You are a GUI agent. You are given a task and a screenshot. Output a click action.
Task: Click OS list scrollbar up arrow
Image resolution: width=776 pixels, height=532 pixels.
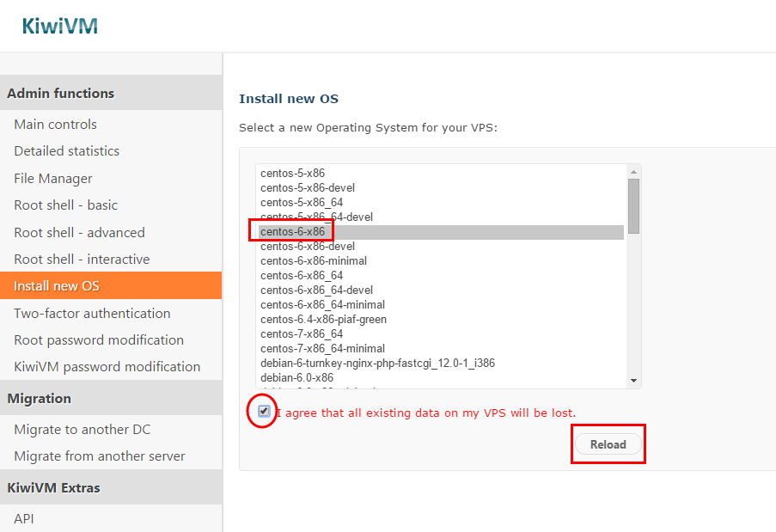pos(633,172)
